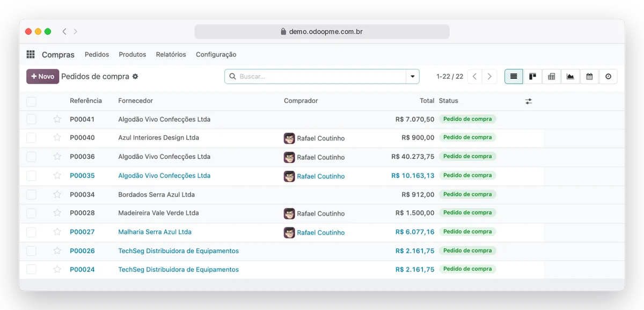Viewport: 644px width, 310px height.
Task: Open the Relatórios menu
Action: (x=171, y=55)
